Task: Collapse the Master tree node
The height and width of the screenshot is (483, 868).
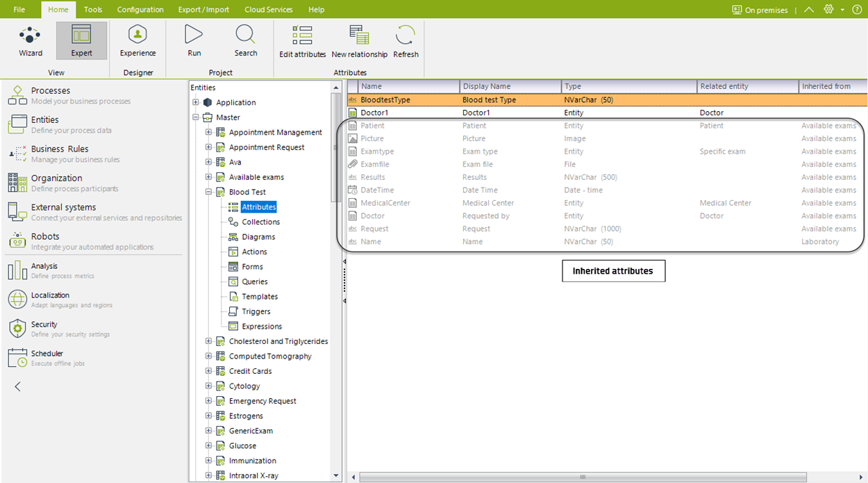Action: (196, 117)
